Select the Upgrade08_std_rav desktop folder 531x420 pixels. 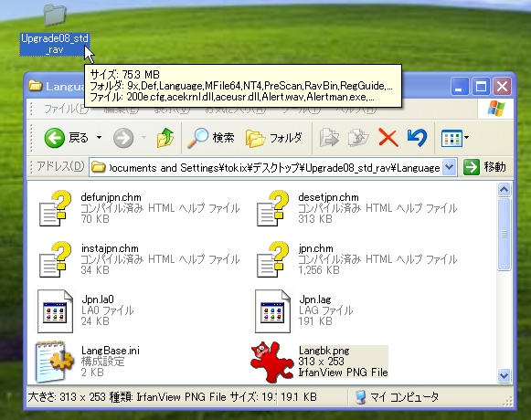55,30
